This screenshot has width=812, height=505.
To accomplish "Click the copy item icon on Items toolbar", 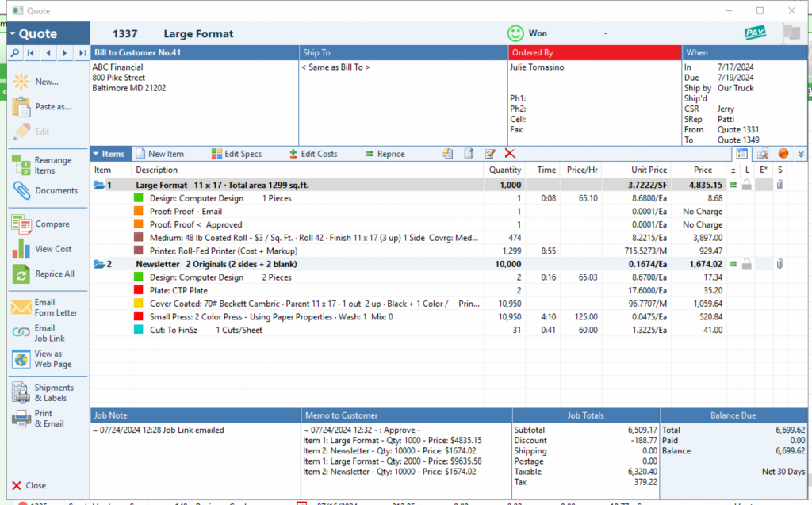I will tap(468, 154).
